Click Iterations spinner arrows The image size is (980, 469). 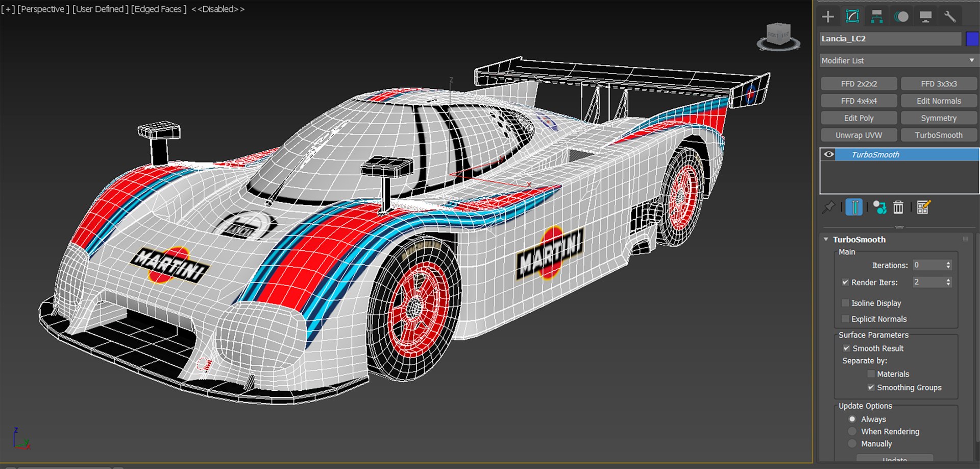tap(948, 265)
